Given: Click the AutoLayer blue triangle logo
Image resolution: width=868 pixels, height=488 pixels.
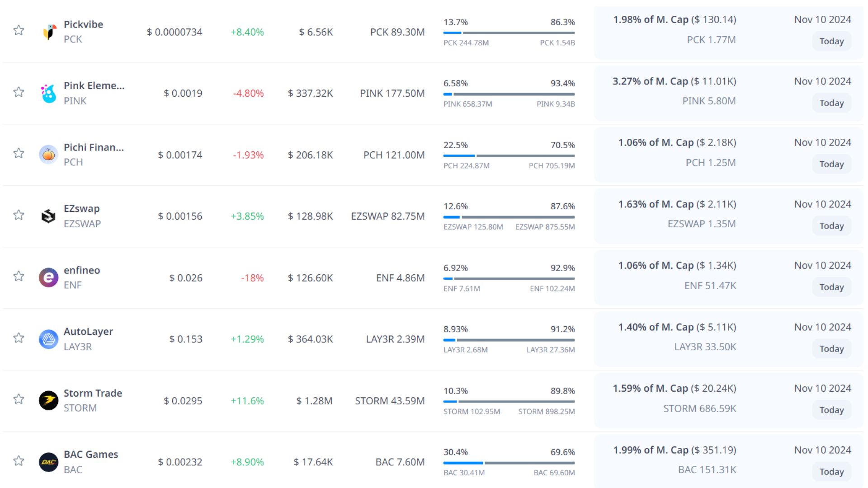Looking at the screenshot, I should point(48,339).
